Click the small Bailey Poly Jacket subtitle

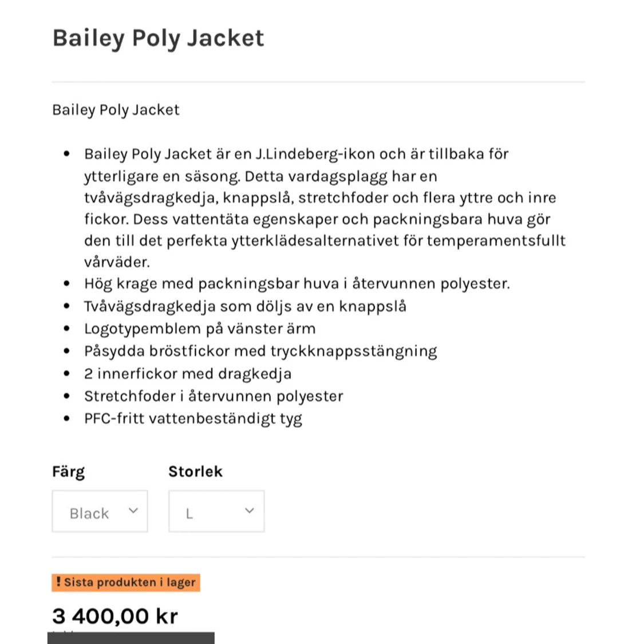[116, 109]
